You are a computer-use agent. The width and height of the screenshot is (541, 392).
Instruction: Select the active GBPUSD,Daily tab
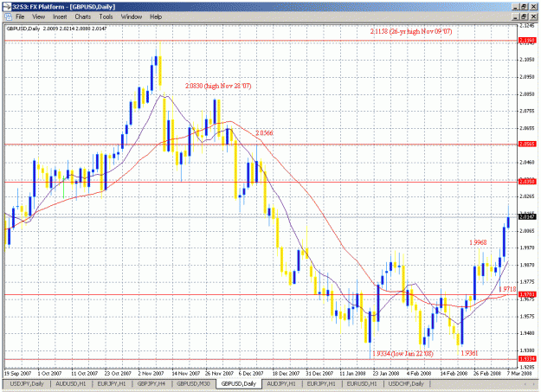239,383
